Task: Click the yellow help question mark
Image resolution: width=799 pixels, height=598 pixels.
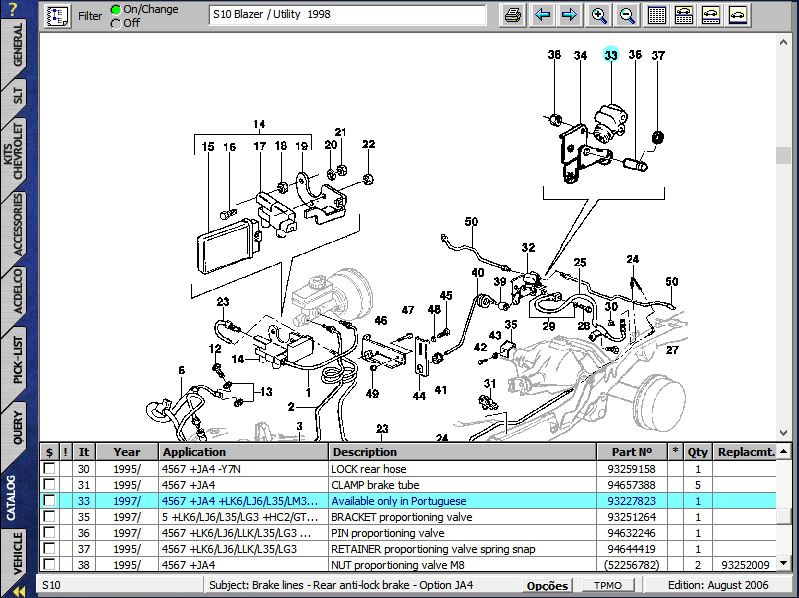Action: click(14, 9)
